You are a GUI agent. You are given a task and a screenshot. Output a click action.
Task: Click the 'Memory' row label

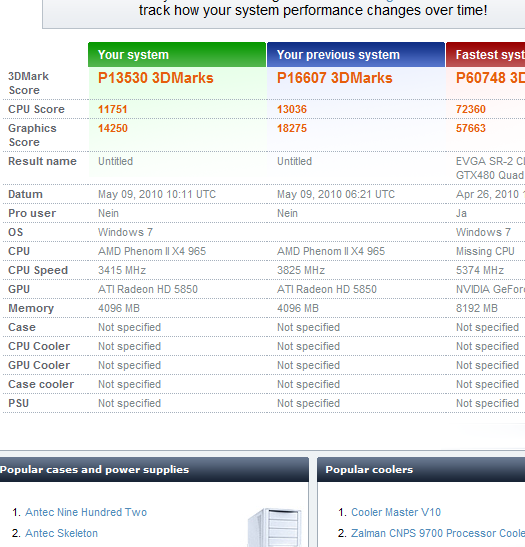(31, 308)
